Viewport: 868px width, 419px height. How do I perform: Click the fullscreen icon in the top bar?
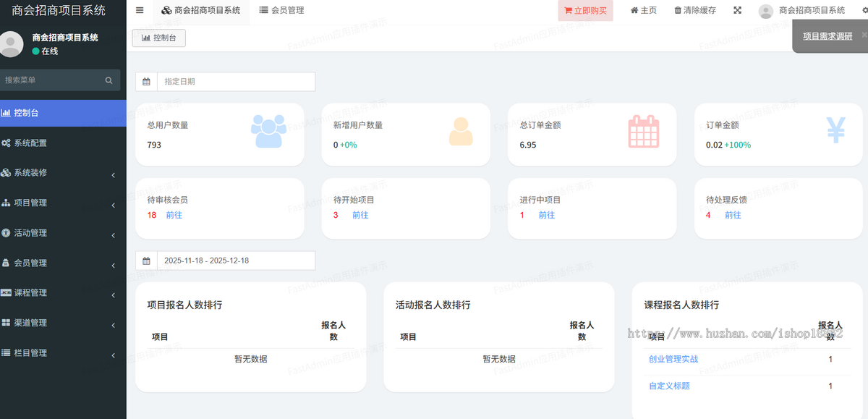737,10
